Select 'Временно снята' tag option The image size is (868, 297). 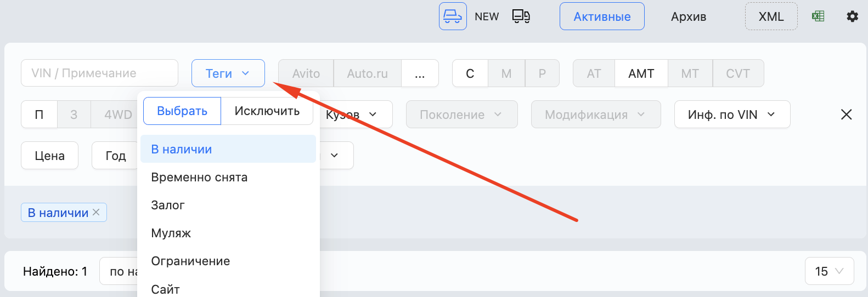(x=199, y=178)
